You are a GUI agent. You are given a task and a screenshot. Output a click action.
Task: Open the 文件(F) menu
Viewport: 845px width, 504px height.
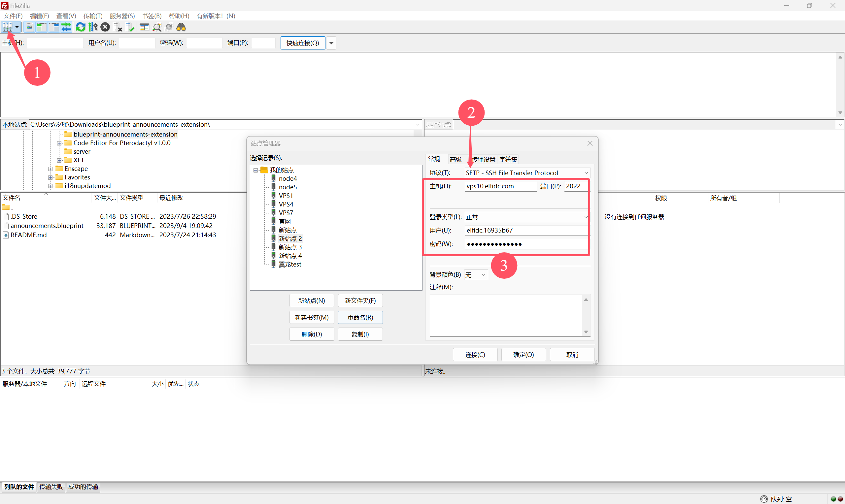pyautogui.click(x=13, y=16)
